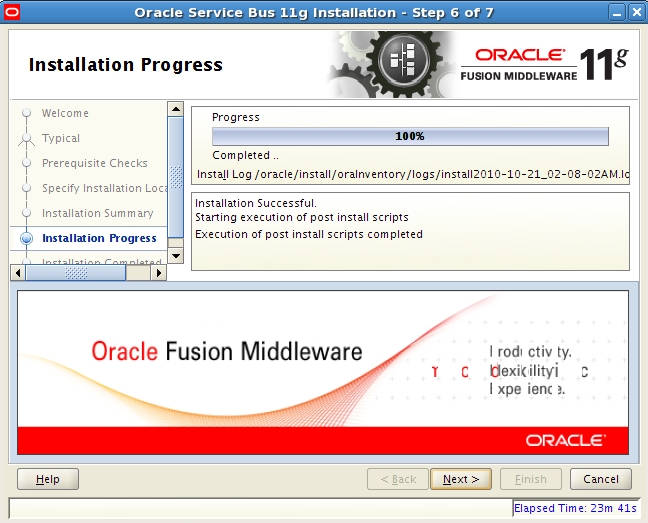Image resolution: width=648 pixels, height=523 pixels.
Task: Cancel the installation
Action: pos(601,479)
